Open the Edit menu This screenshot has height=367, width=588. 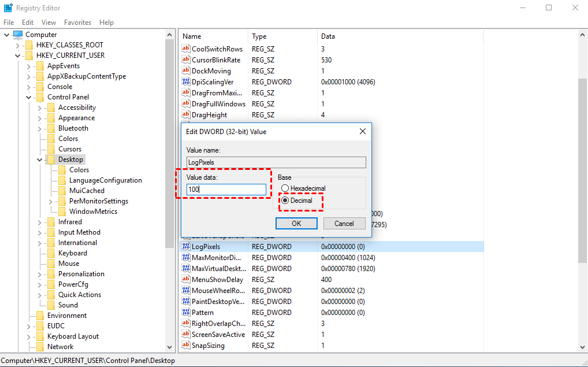pos(28,23)
